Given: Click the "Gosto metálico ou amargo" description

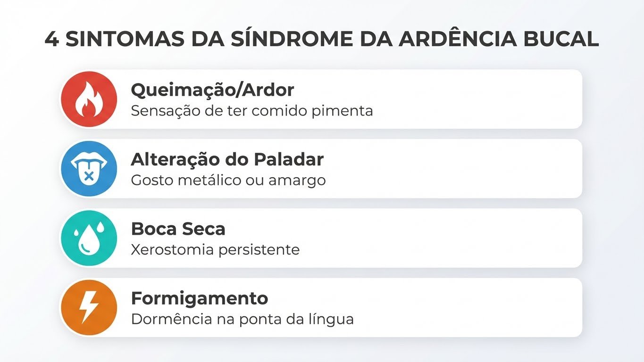Looking at the screenshot, I should point(228,180).
